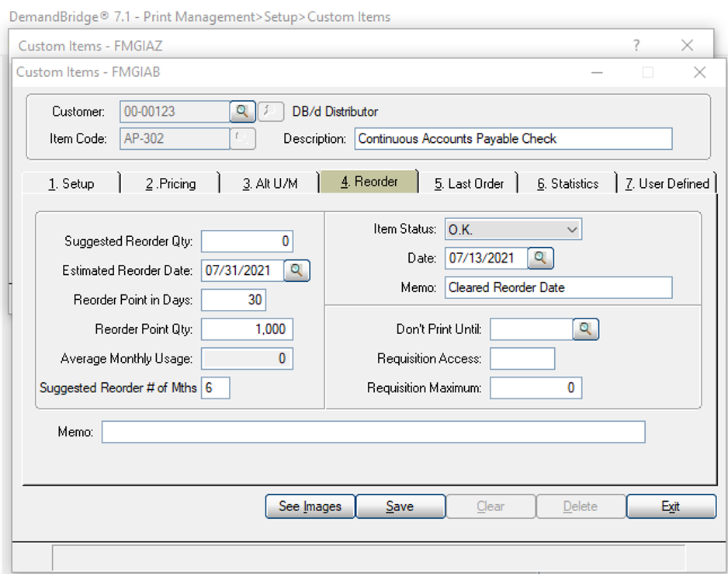The height and width of the screenshot is (574, 728).
Task: Click the Suggested Reorder # of Mths field
Action: click(216, 388)
